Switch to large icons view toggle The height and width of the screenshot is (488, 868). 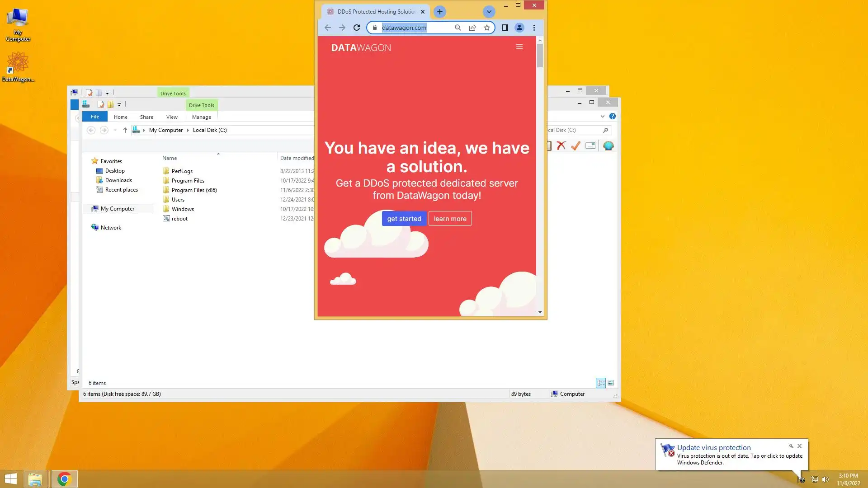tap(611, 383)
